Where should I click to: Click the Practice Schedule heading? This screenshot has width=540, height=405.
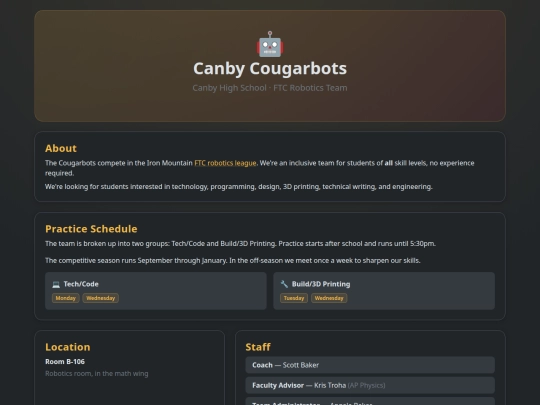[91, 229]
